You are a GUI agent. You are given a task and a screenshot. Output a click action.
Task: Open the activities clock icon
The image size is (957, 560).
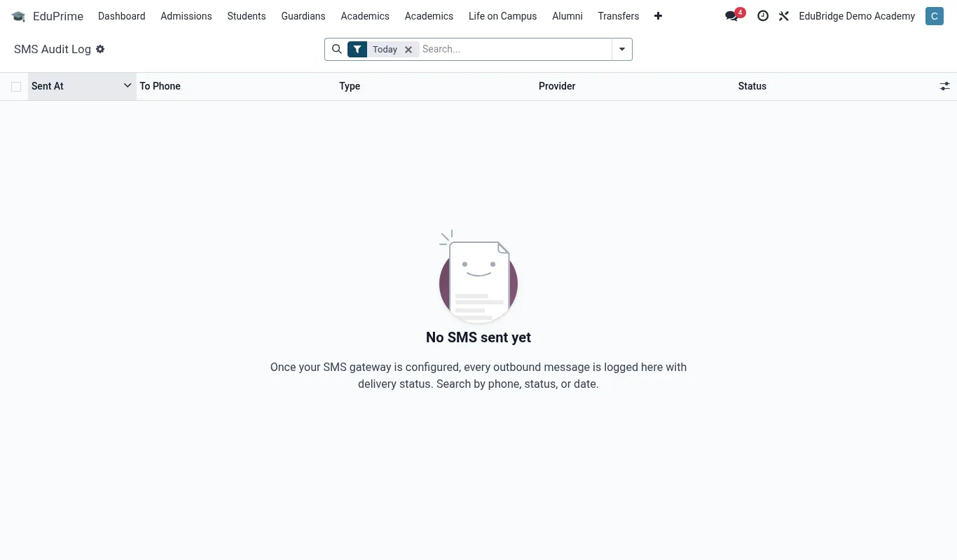[763, 16]
